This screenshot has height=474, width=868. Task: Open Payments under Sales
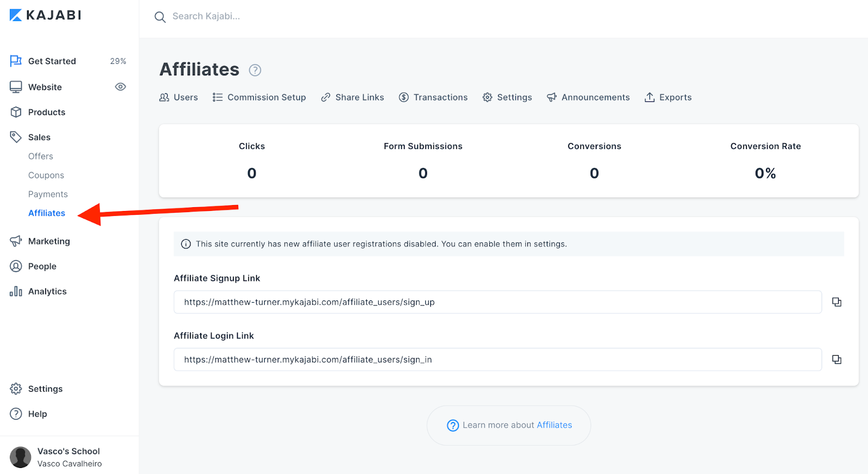pos(48,194)
